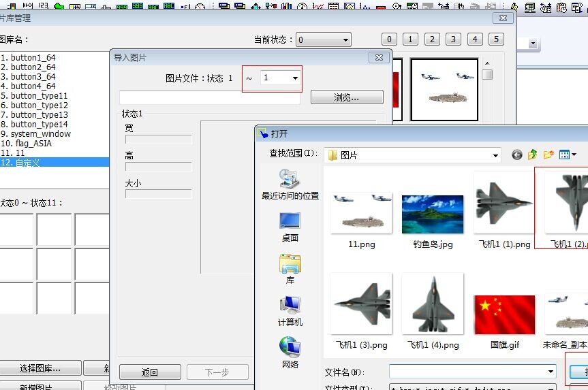Viewport: 588px width, 390px height.
Task: Click into the file name (文件名) field
Action: click(471, 372)
